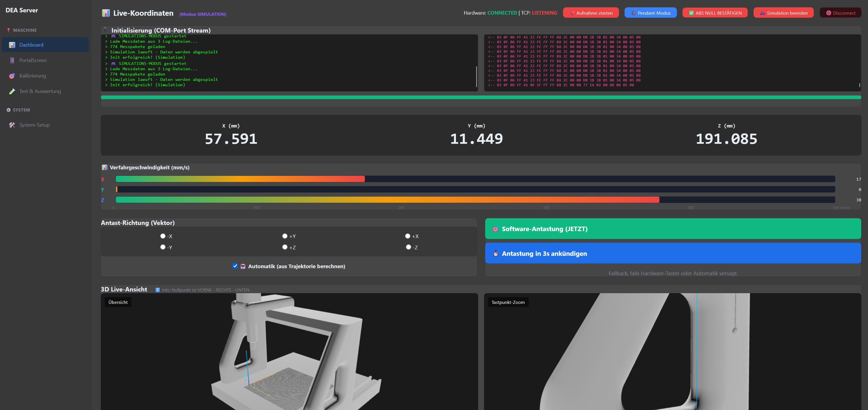
Task: Click the Übersicht 3D machine view
Action: [x=289, y=352]
